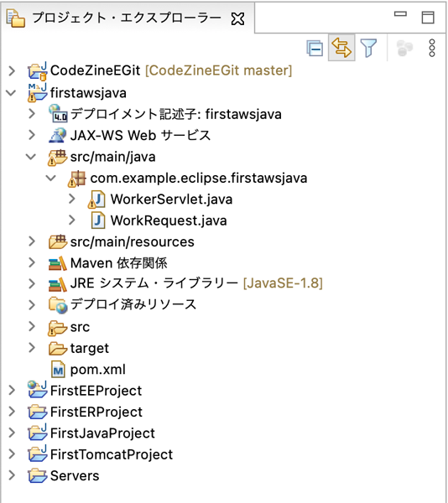Image resolution: width=448 pixels, height=503 pixels.
Task: Open the filter funnel icon
Action: click(368, 48)
